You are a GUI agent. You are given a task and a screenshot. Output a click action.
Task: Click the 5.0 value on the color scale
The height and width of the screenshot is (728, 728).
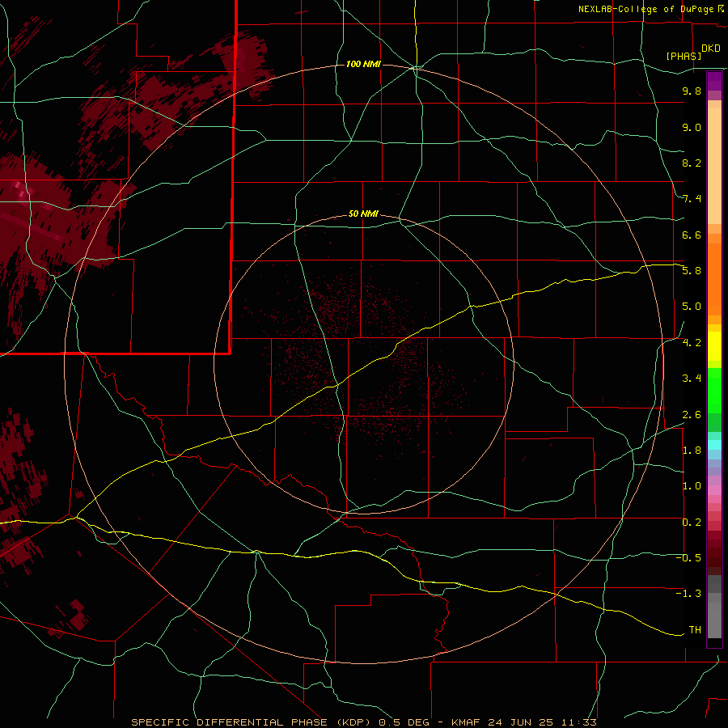(692, 307)
